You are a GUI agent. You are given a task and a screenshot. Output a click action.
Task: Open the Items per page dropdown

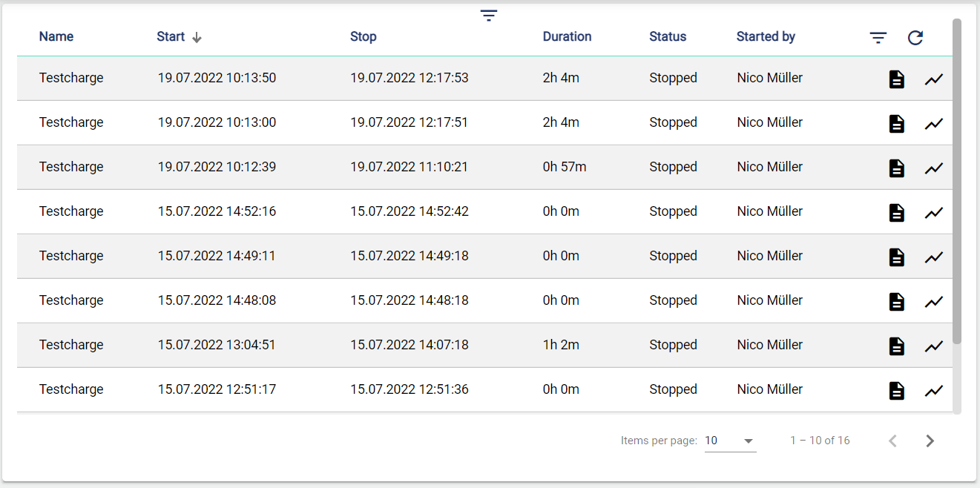click(730, 441)
